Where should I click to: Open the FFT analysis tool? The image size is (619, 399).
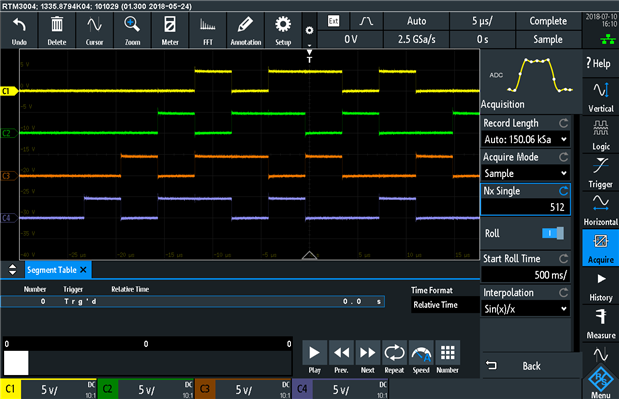208,30
